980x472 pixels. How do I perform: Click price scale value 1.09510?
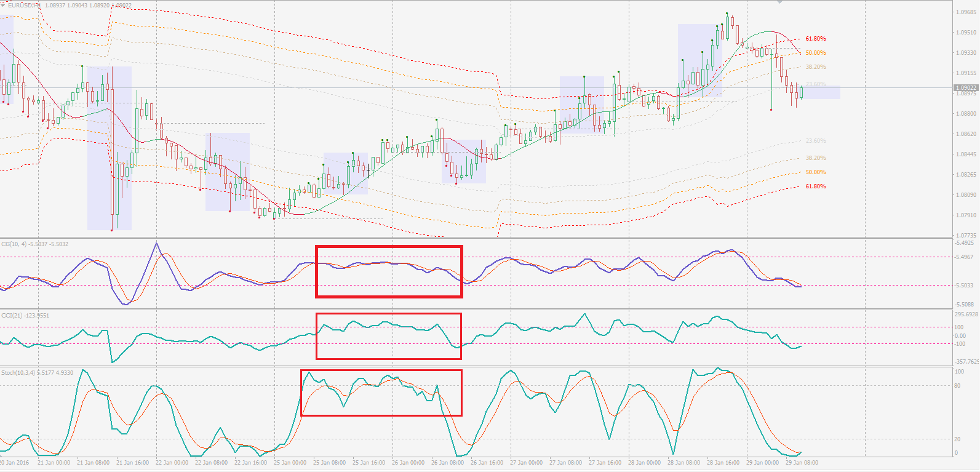pos(966,33)
